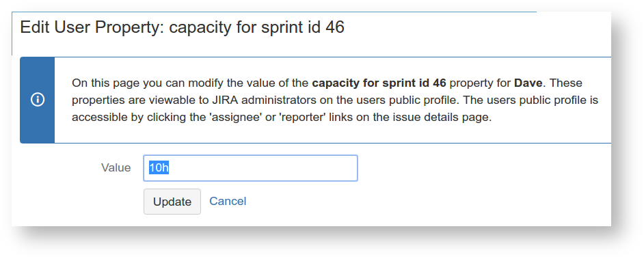Click the "Edit User Property" heading text
Image resolution: width=644 pixels, height=259 pixels.
point(92,27)
